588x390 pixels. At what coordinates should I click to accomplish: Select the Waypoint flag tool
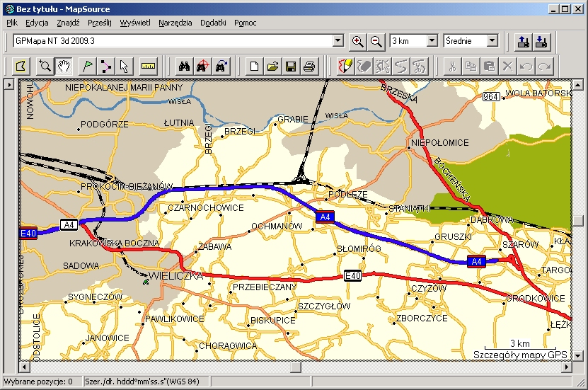click(x=87, y=67)
